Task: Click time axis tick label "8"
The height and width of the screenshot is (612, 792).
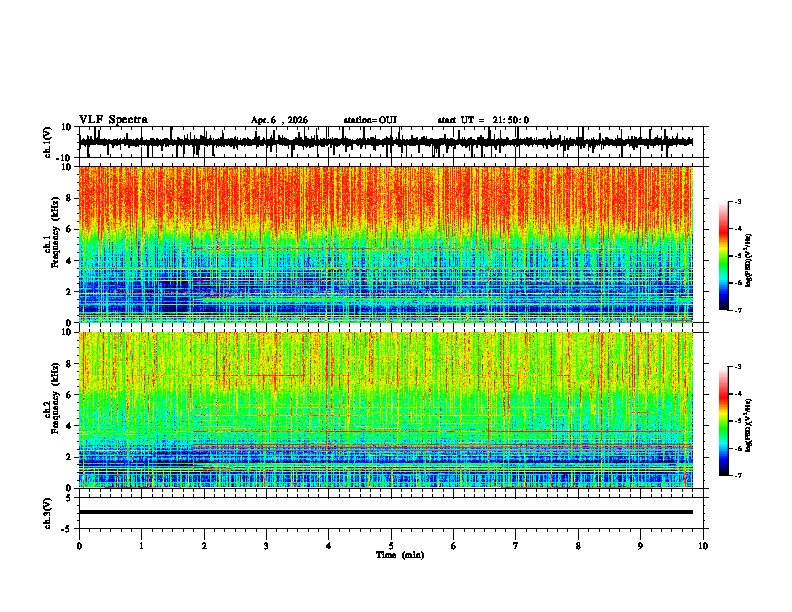Action: point(578,546)
